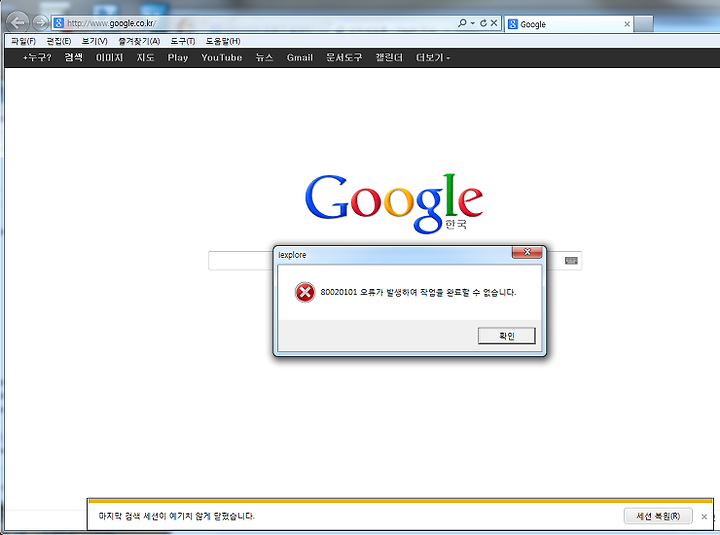Open 지도 in the Google bar
Viewport: 720px width, 535px height.
pyautogui.click(x=145, y=57)
